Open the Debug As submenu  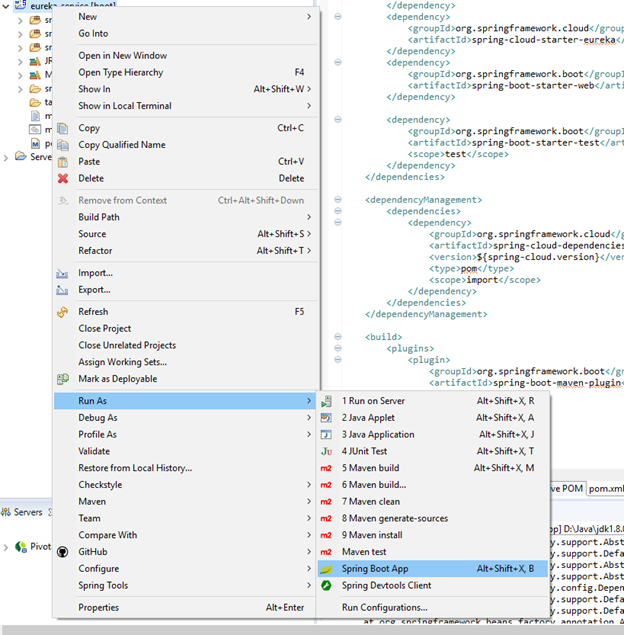(186, 418)
